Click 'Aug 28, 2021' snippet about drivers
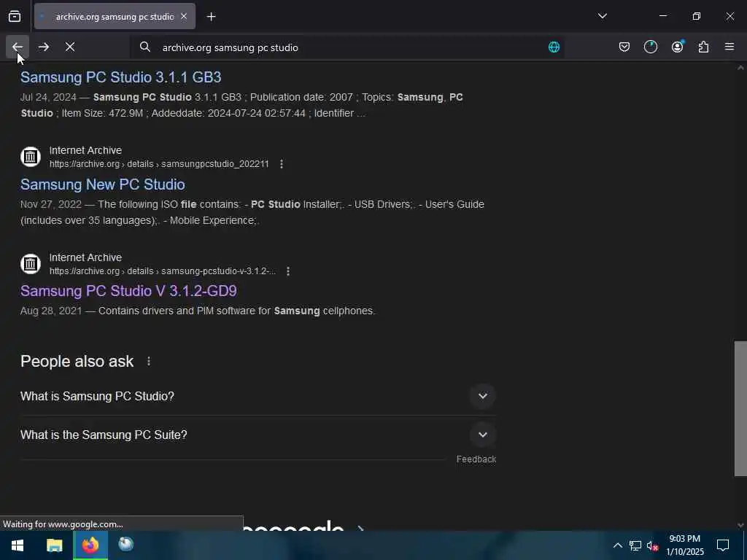This screenshot has width=747, height=560. [198, 311]
